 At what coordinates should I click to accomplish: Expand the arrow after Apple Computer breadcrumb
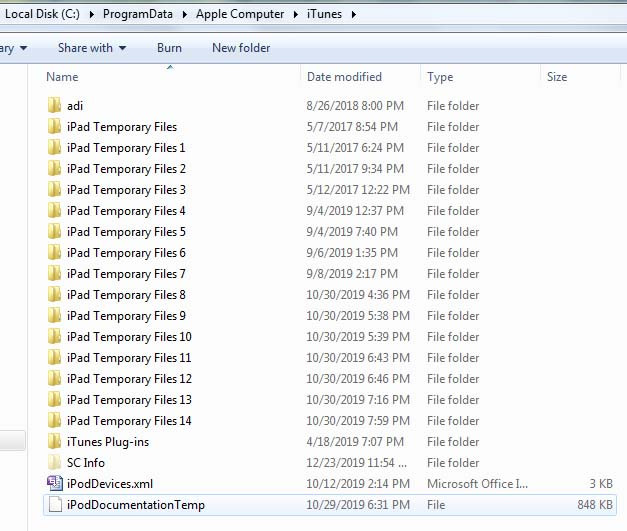coord(296,14)
